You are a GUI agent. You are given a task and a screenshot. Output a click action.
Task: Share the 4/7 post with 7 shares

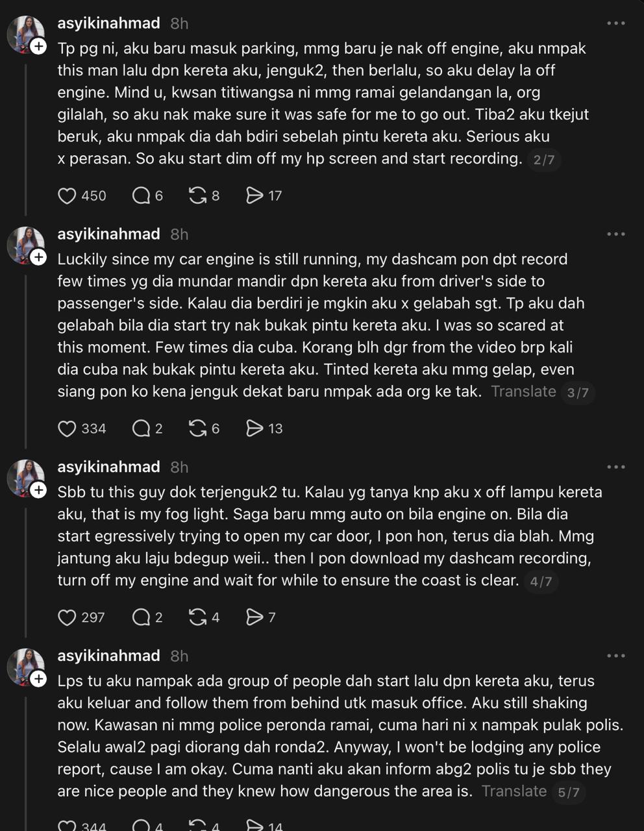point(254,617)
